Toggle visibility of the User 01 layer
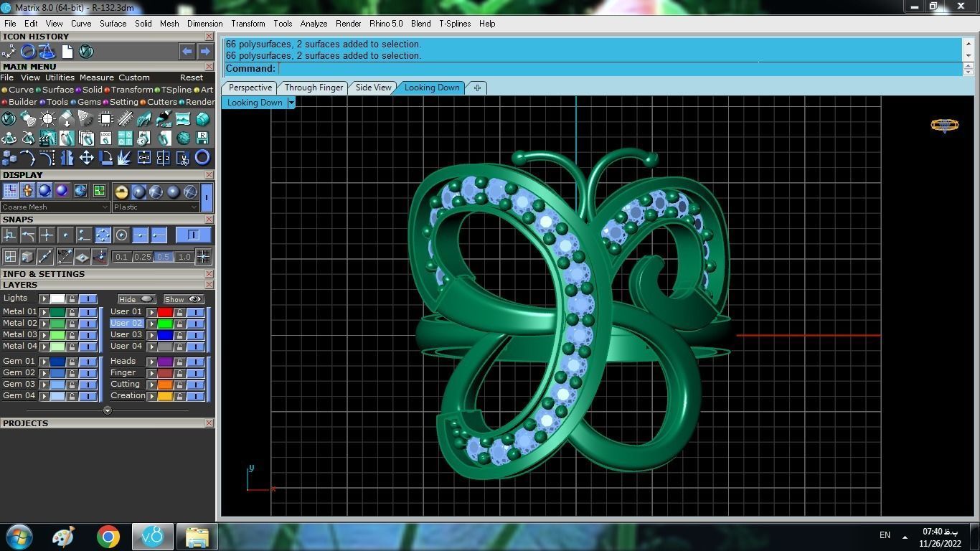980x551 pixels. pyautogui.click(x=196, y=312)
